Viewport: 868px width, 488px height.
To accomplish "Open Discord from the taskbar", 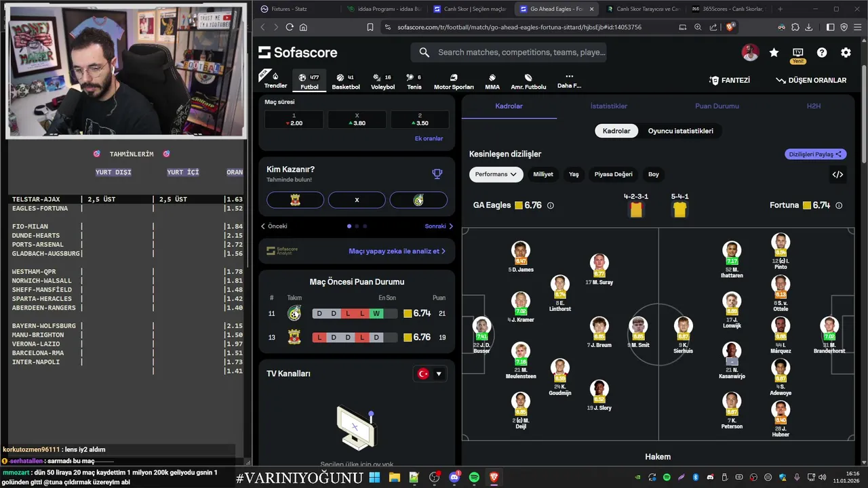I will pyautogui.click(x=454, y=478).
